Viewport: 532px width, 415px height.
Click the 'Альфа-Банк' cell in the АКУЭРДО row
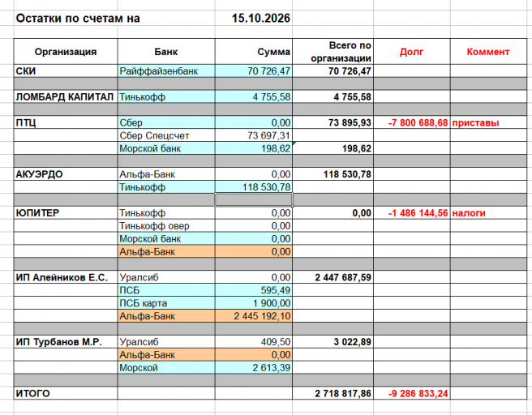click(166, 174)
